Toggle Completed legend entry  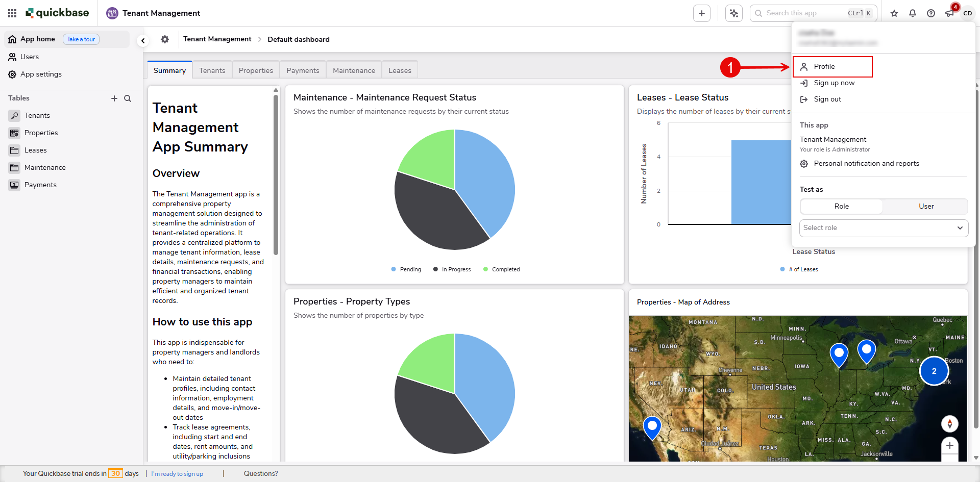click(x=501, y=269)
